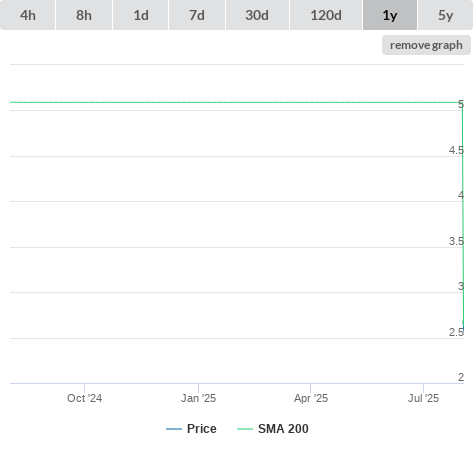Click the Apr '25 axis label
The width and height of the screenshot is (474, 455).
(x=311, y=398)
